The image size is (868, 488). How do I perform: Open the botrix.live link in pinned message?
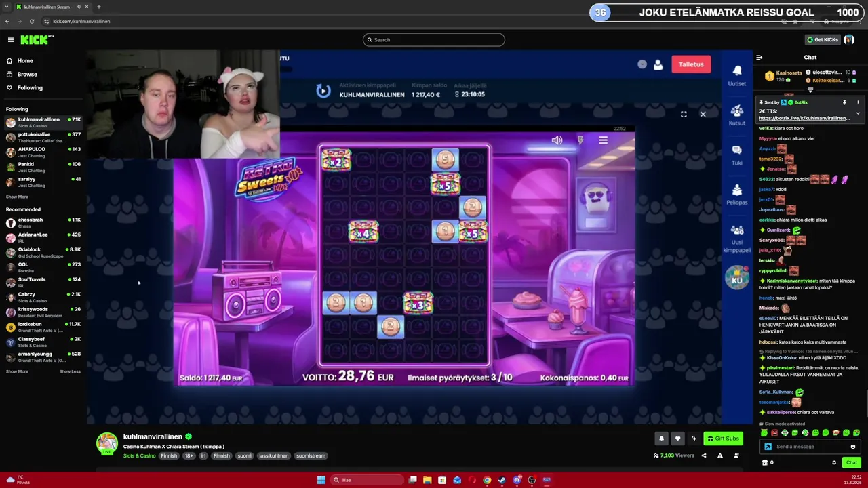coord(804,118)
